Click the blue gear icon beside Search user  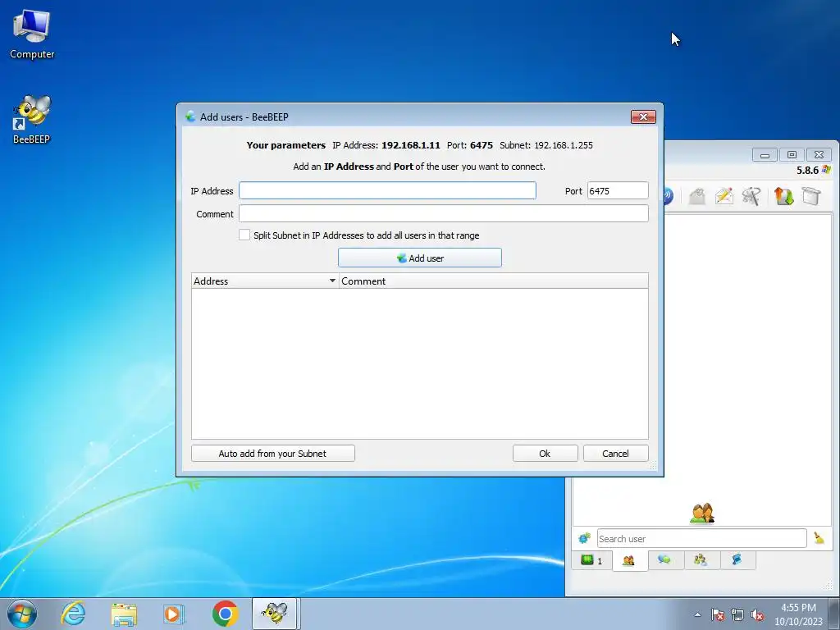click(x=584, y=538)
